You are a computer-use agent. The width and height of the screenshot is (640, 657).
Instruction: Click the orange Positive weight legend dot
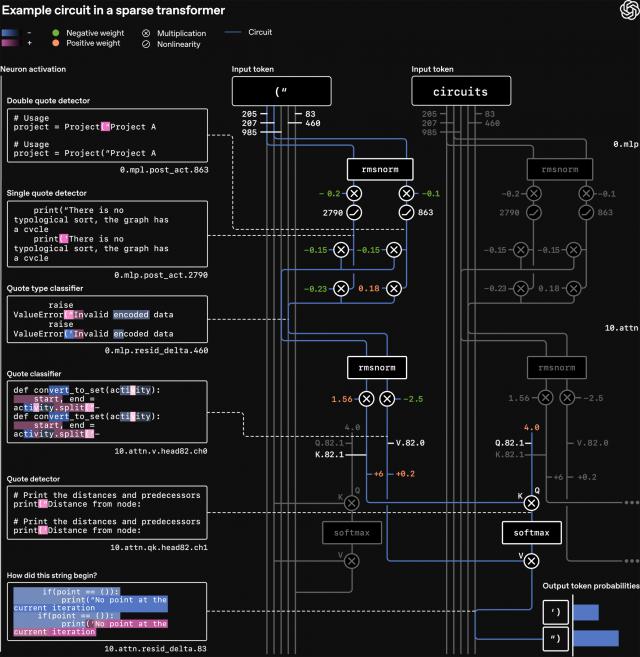pyautogui.click(x=54, y=45)
